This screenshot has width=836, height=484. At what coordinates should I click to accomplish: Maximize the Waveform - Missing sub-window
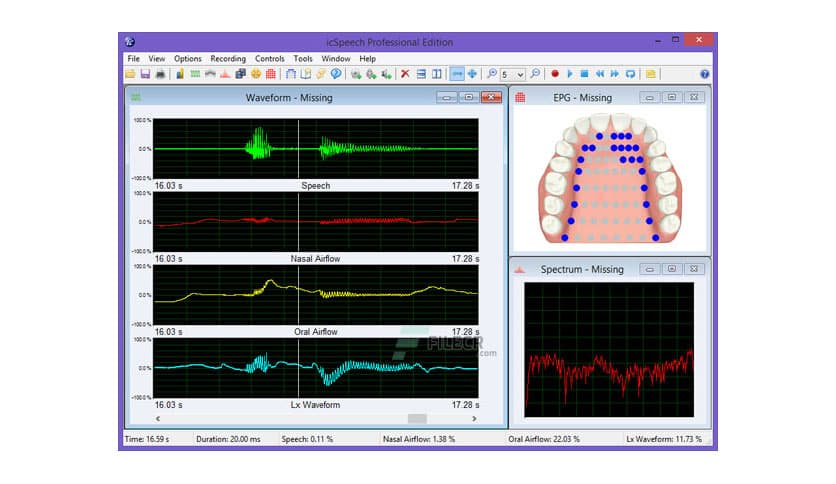tap(469, 97)
